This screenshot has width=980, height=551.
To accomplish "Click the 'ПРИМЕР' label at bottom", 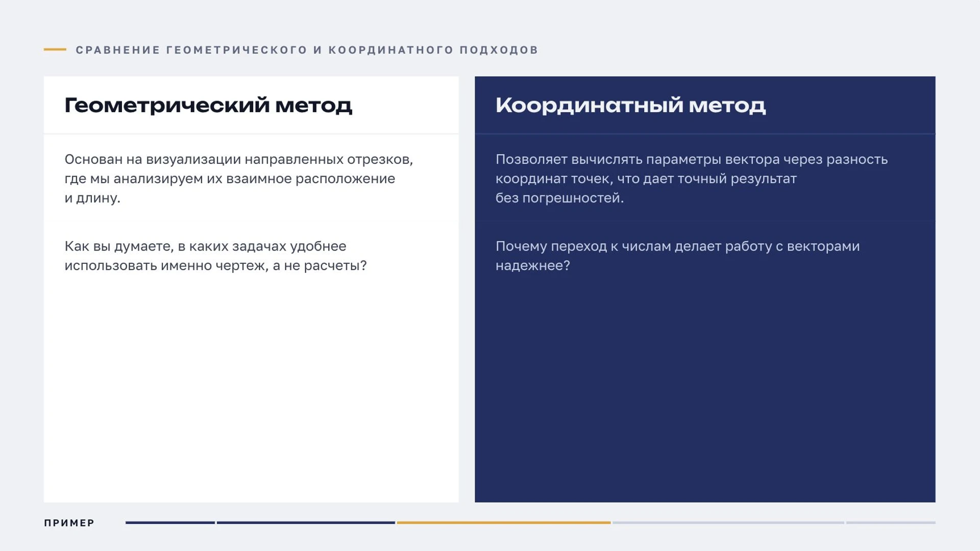I will [x=69, y=523].
